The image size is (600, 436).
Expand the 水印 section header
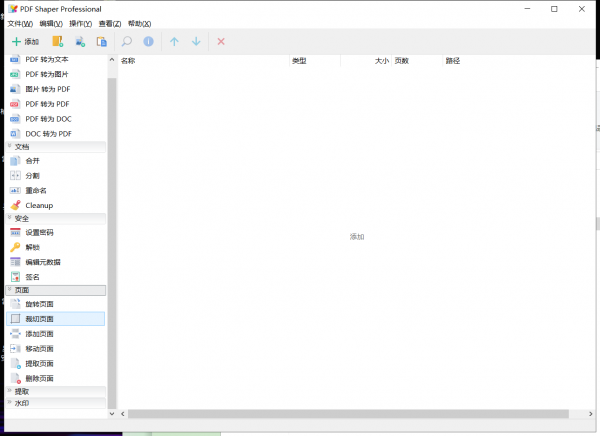(56, 403)
